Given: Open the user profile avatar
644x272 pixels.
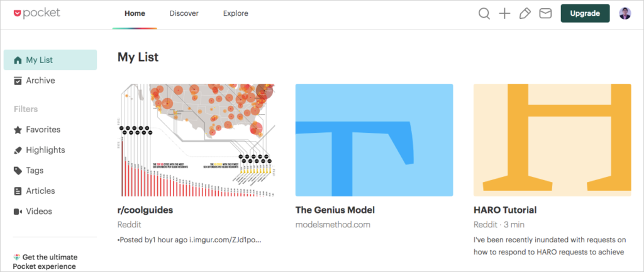Looking at the screenshot, I should pos(625,14).
